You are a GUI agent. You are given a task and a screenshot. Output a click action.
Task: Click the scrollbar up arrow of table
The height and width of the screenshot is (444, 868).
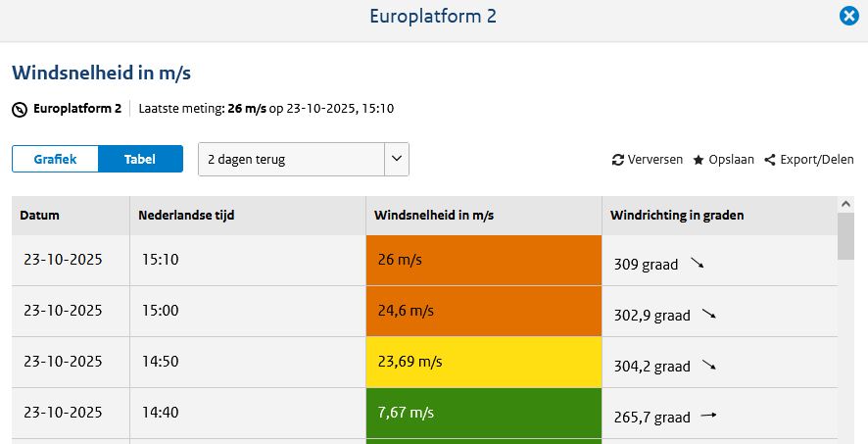tap(845, 204)
